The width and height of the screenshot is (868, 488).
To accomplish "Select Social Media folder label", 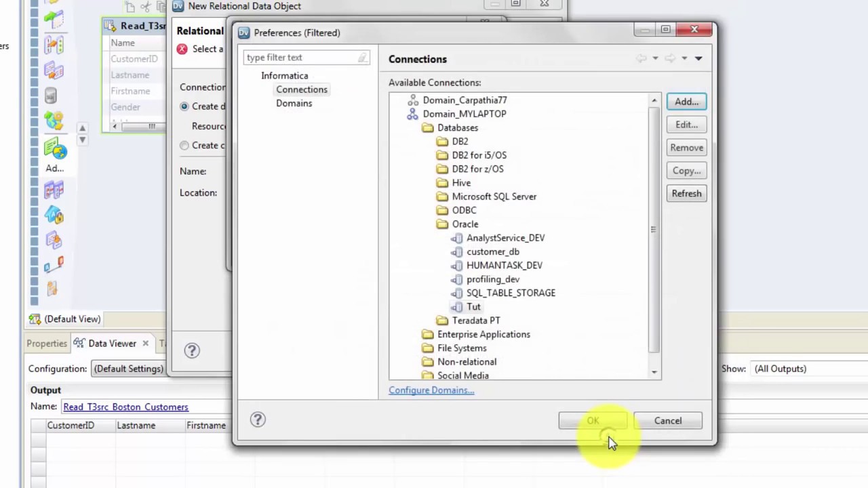I will point(463,375).
